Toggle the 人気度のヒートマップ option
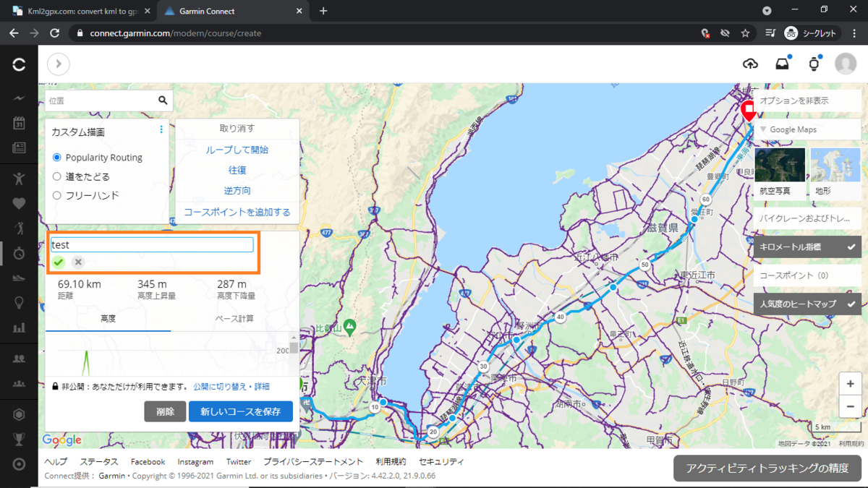 click(x=807, y=304)
